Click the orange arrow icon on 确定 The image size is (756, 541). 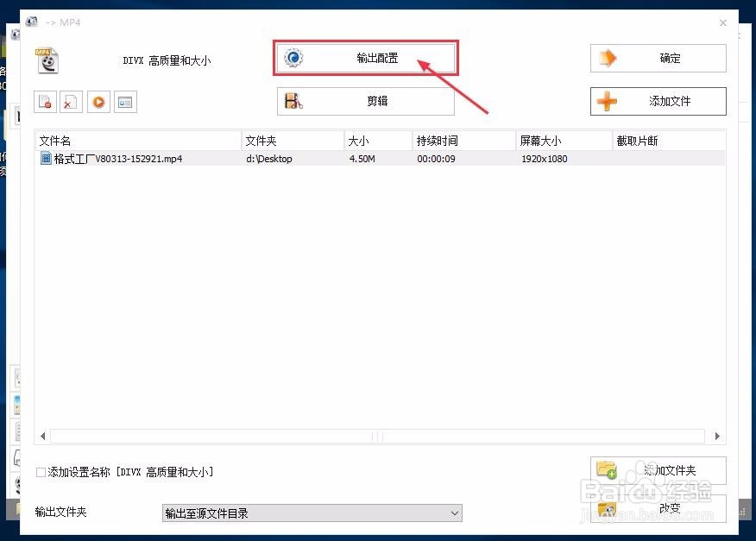(x=609, y=58)
